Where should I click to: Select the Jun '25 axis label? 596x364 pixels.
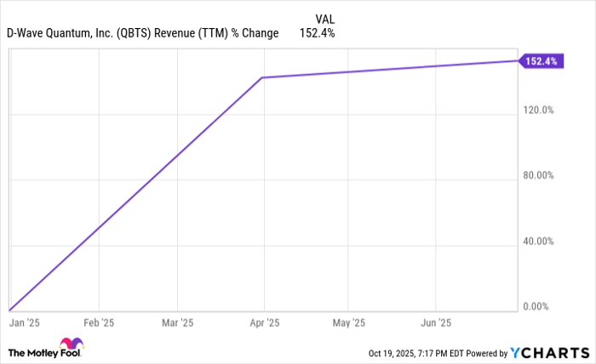[x=435, y=322]
